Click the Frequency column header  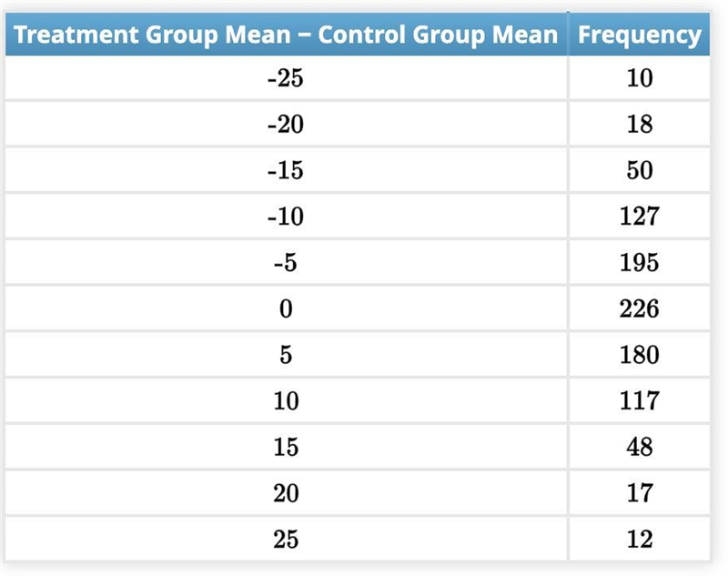point(640,35)
